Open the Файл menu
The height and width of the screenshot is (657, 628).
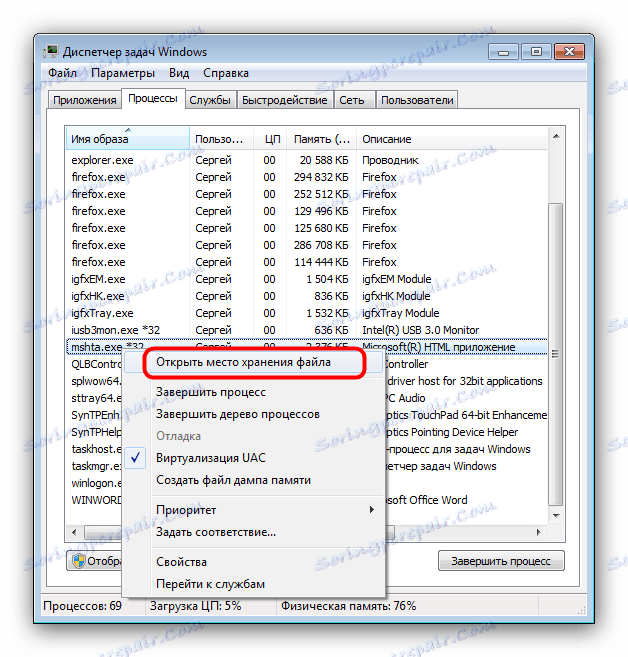[x=62, y=73]
